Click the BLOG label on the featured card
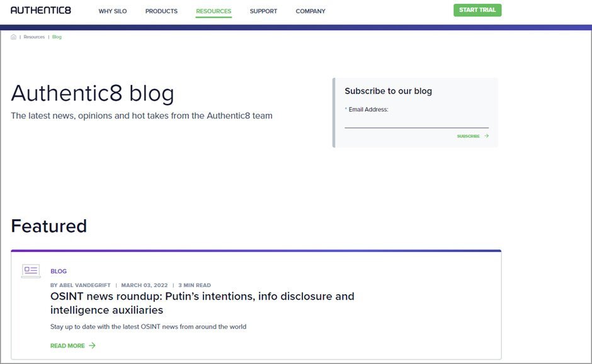 pyautogui.click(x=59, y=271)
